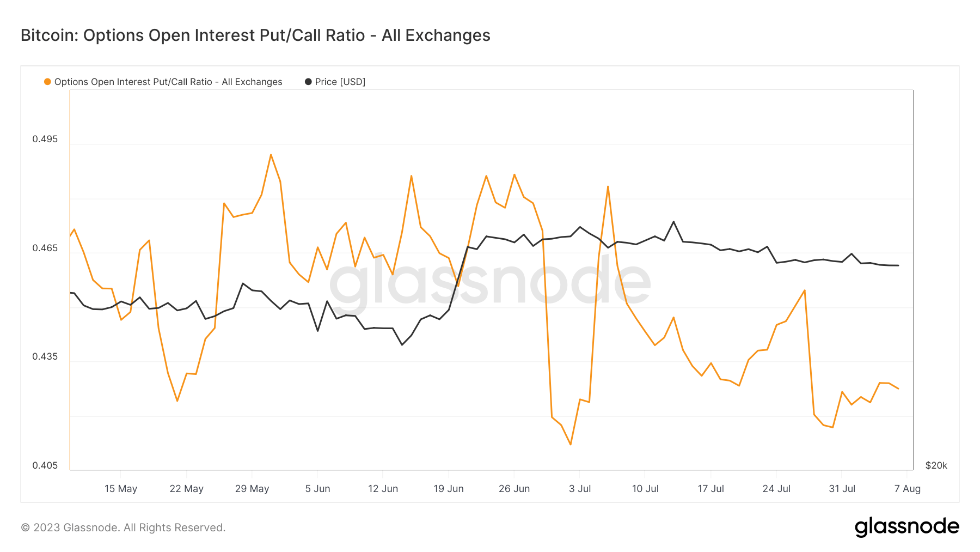Click the 0.495 y-axis label

(45, 139)
